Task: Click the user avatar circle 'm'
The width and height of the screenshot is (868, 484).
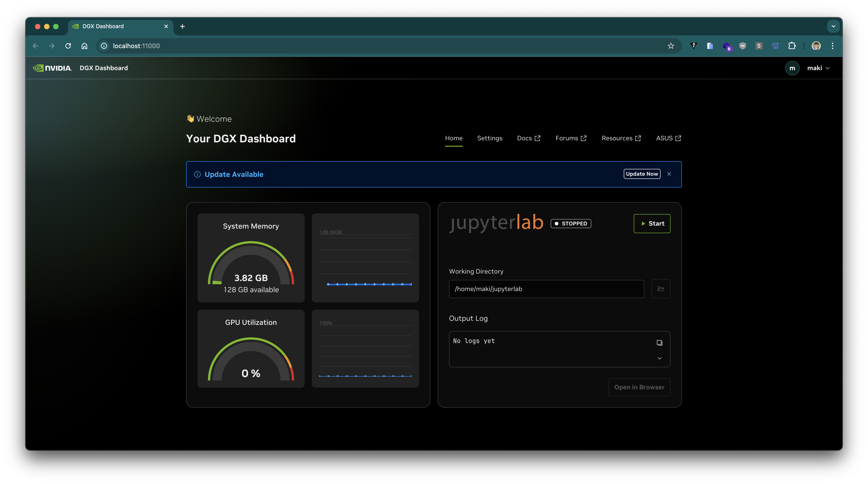Action: click(792, 68)
